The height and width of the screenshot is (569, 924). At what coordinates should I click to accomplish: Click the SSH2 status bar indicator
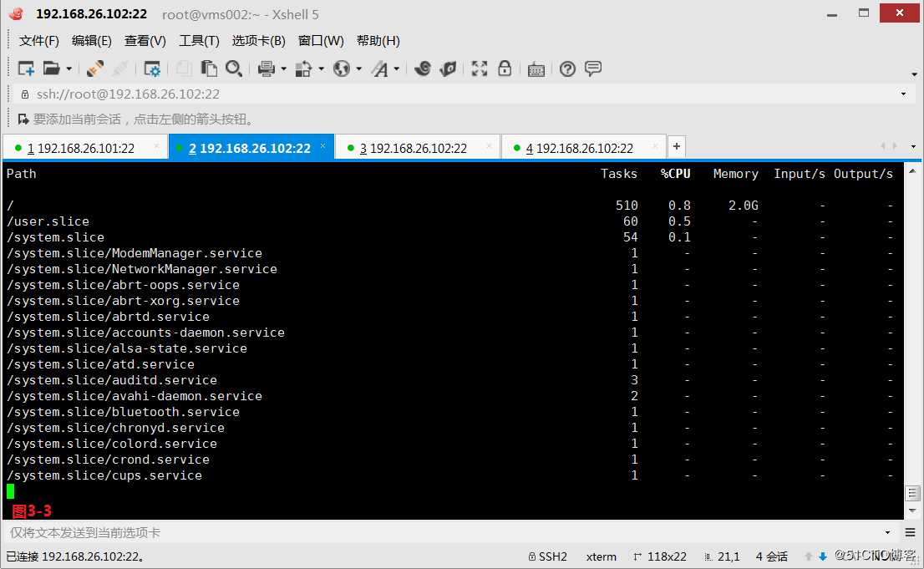pos(547,556)
